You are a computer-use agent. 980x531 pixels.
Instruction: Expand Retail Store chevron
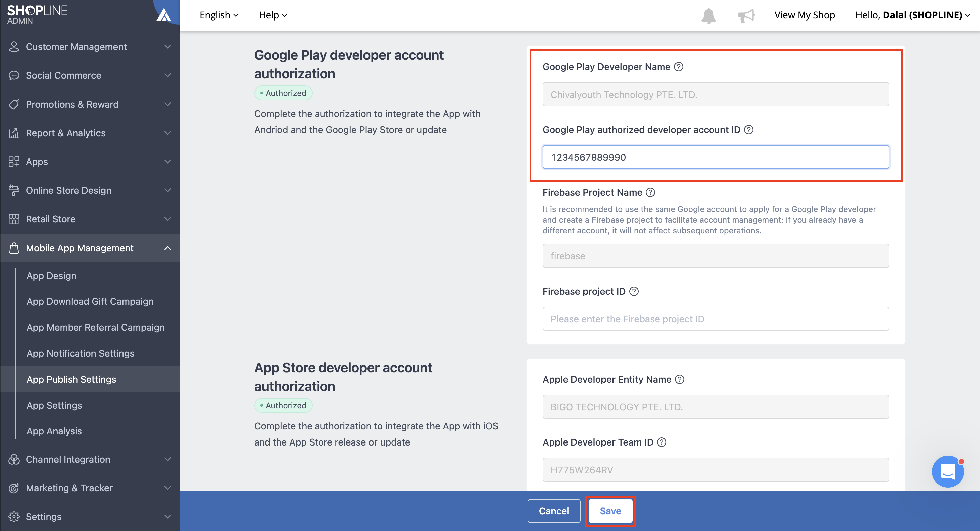click(167, 219)
